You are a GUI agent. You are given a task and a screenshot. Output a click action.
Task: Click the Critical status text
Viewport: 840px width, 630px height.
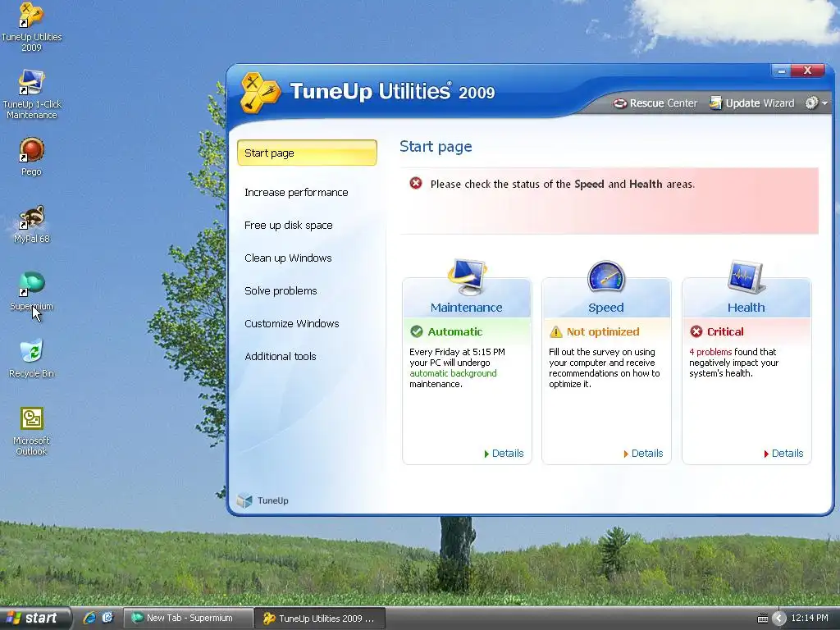(x=725, y=331)
